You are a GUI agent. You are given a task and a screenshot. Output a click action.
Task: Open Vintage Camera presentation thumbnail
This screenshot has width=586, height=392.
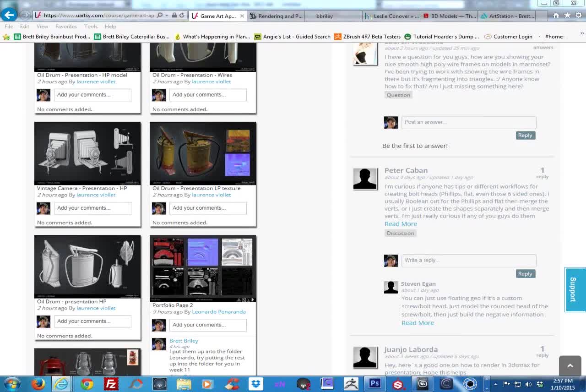(x=87, y=153)
